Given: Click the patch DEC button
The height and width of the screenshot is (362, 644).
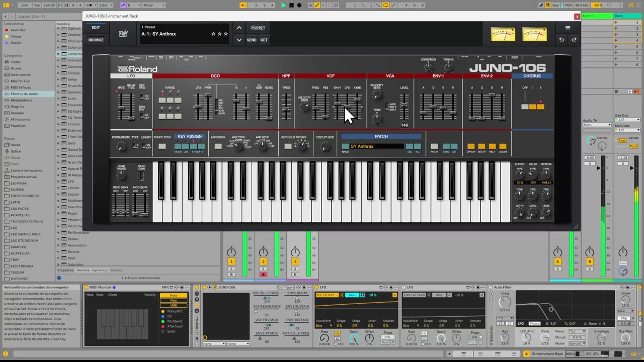Looking at the screenshot, I should point(410,146).
